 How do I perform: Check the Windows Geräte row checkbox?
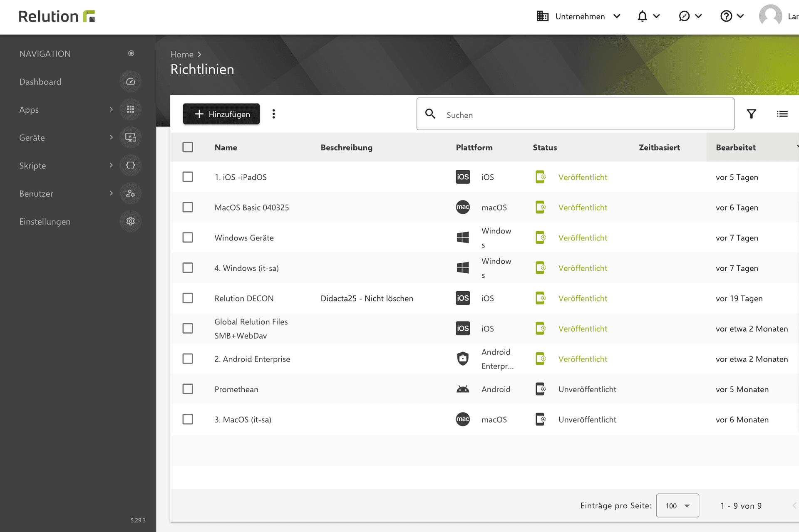point(188,238)
